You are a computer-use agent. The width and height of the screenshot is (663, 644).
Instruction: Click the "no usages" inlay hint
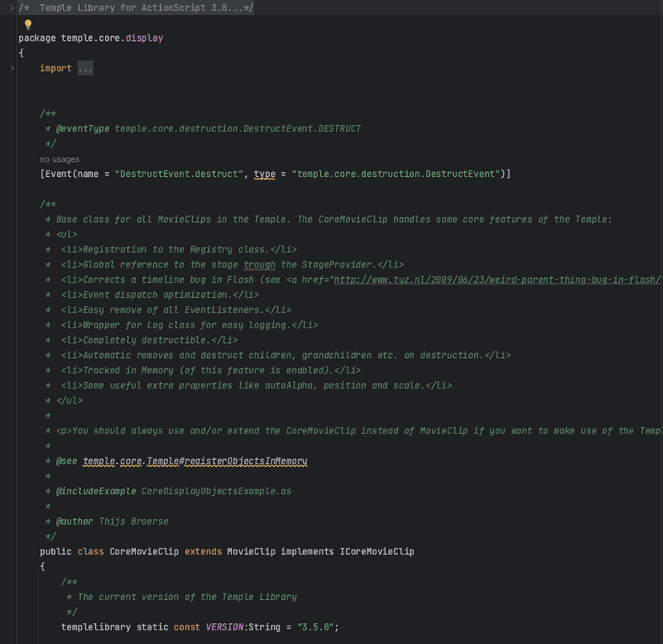coord(59,159)
